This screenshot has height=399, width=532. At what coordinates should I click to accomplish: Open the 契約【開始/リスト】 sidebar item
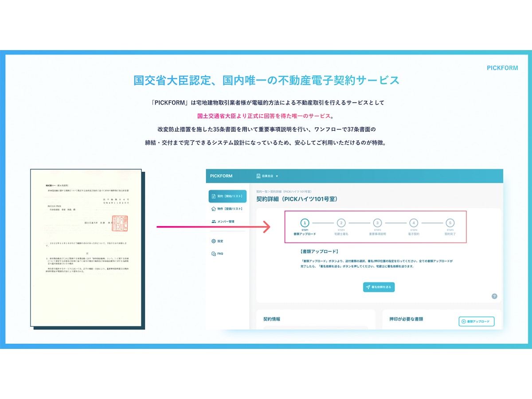point(227,196)
